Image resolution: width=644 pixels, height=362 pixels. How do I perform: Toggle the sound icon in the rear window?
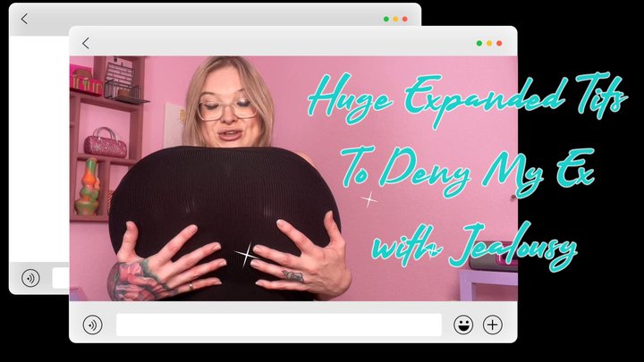[x=30, y=278]
